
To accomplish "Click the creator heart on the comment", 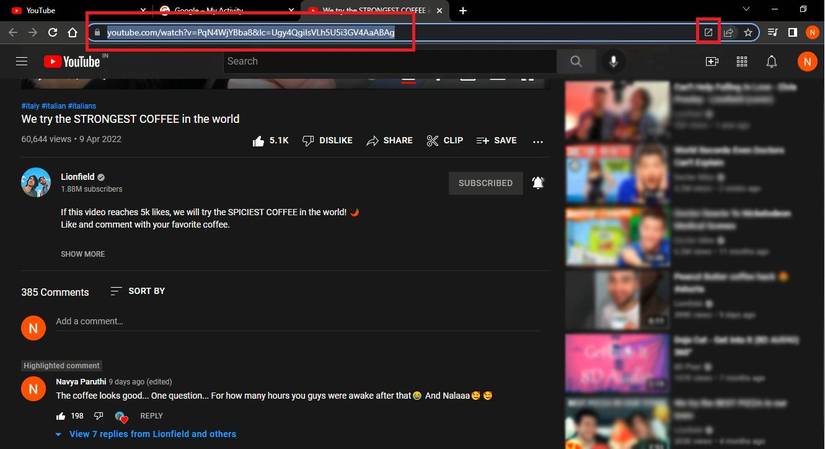I will [x=121, y=417].
